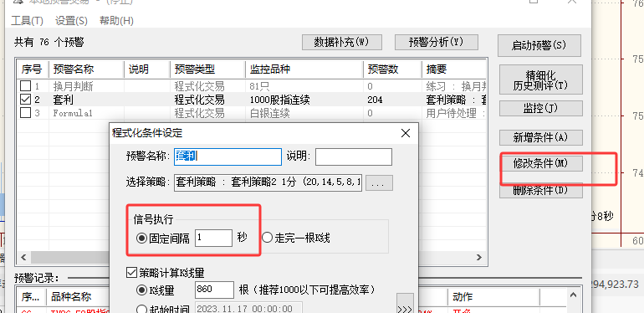644x313 pixels.
Task: Click the 预警类型 column header
Action: (207, 69)
